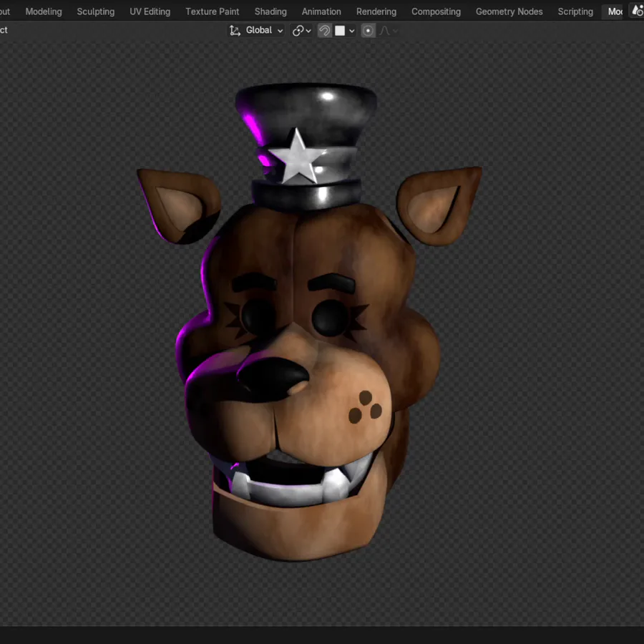Image resolution: width=644 pixels, height=644 pixels.
Task: Select the black top hat with star
Action: [x=306, y=146]
